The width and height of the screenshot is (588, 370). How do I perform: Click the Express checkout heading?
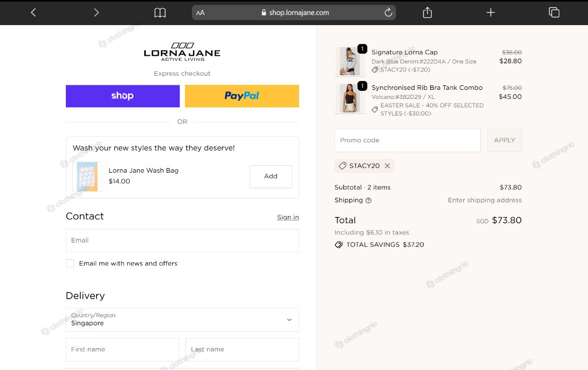[182, 73]
